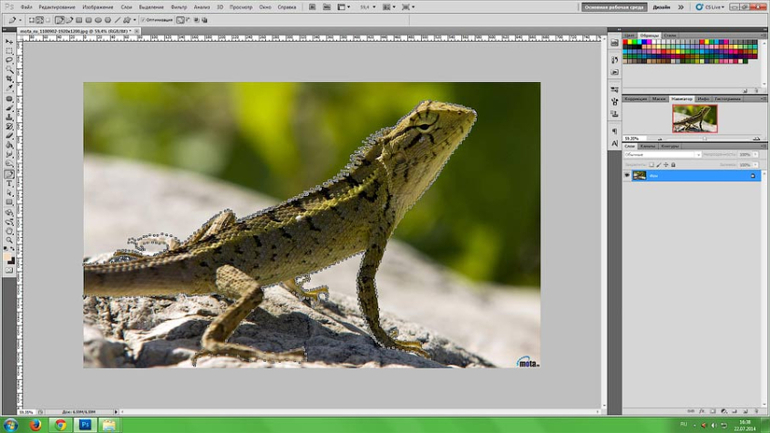Click the Navigator lizard thumbnail preview
Screen dimensions: 770x433
coord(694,119)
